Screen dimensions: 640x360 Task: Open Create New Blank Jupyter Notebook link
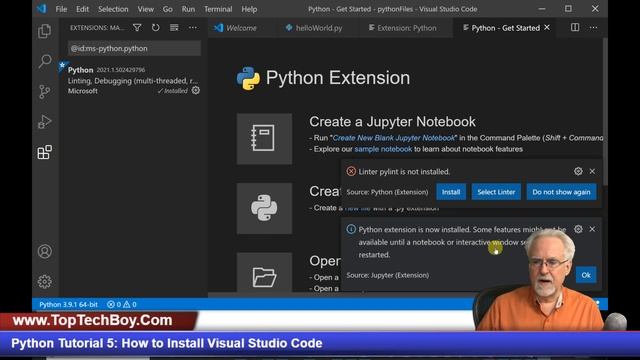(x=393, y=138)
